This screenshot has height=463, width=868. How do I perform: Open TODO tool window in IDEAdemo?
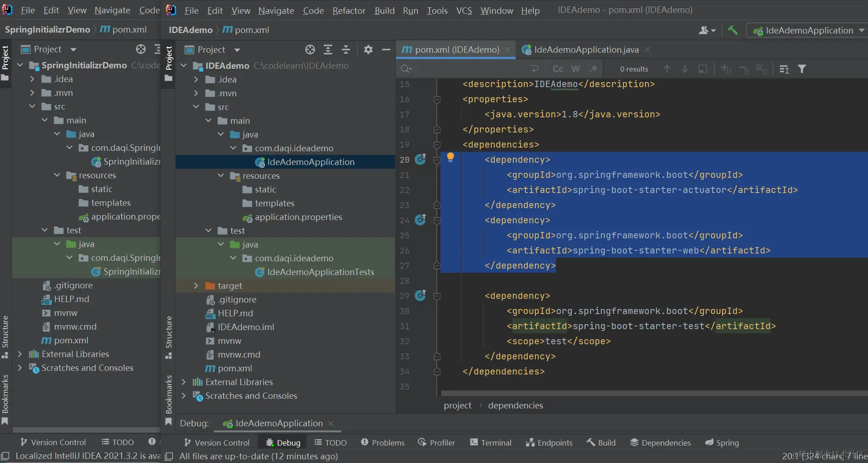point(330,442)
